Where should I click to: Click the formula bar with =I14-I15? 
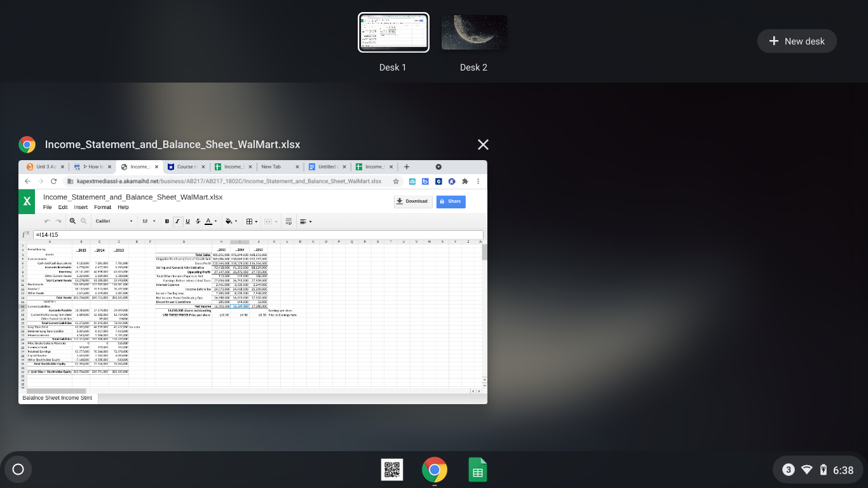click(258, 234)
